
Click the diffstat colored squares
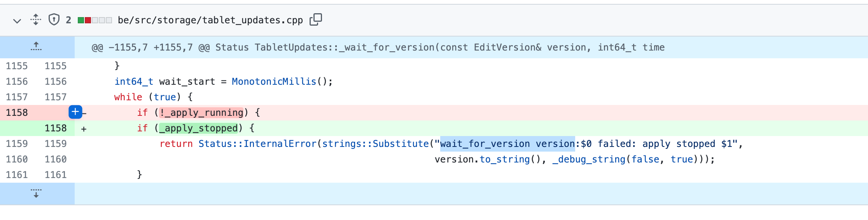pyautogui.click(x=95, y=20)
